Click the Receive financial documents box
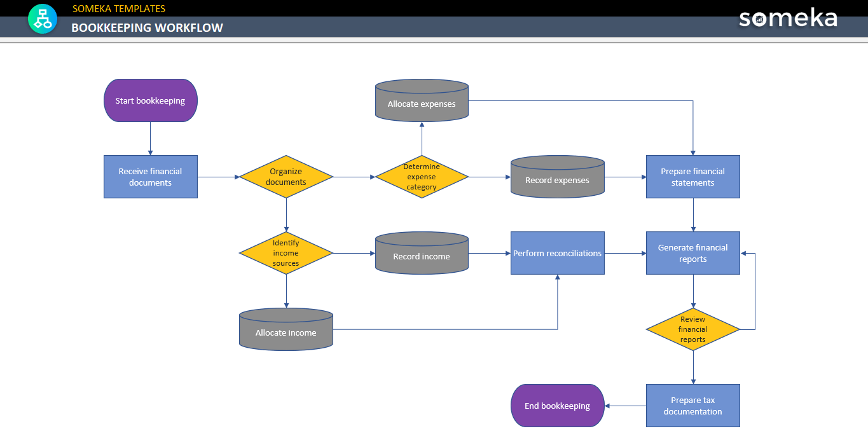The image size is (868, 445). tap(150, 177)
